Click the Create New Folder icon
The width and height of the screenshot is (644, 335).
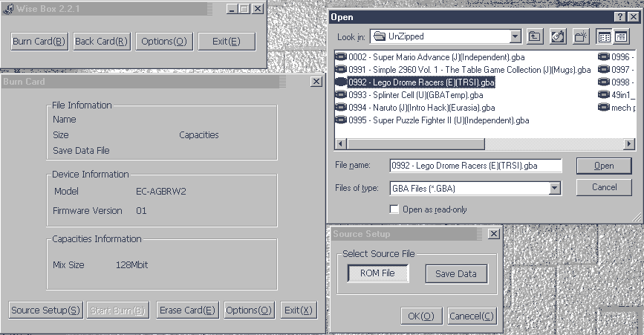click(x=580, y=36)
